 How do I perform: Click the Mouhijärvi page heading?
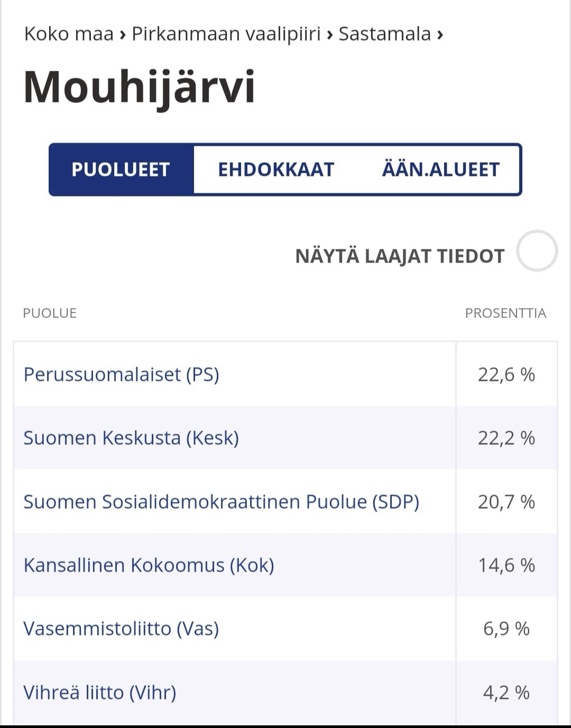(x=139, y=87)
